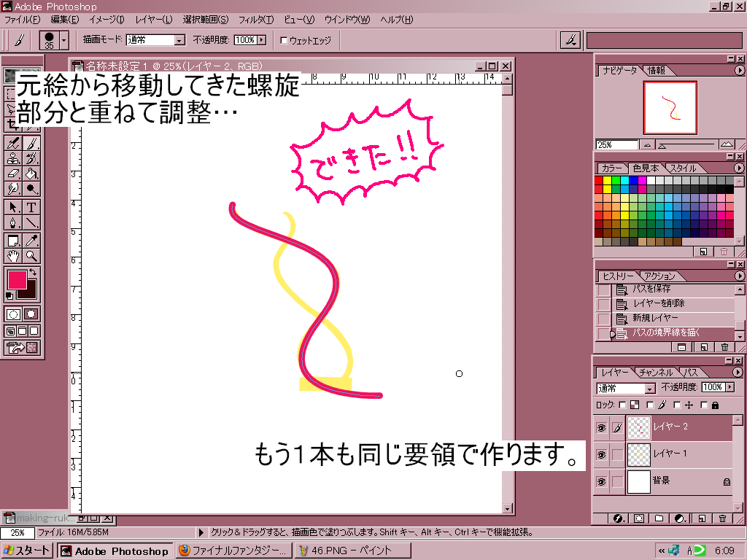747x560 pixels.
Task: Select the Type tool in the toolbox
Action: (x=31, y=208)
